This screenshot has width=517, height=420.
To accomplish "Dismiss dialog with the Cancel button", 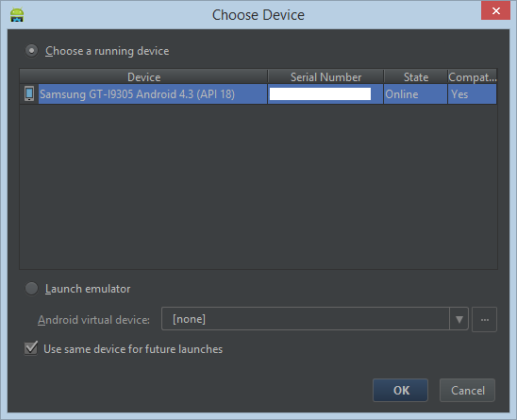I will tap(467, 391).
